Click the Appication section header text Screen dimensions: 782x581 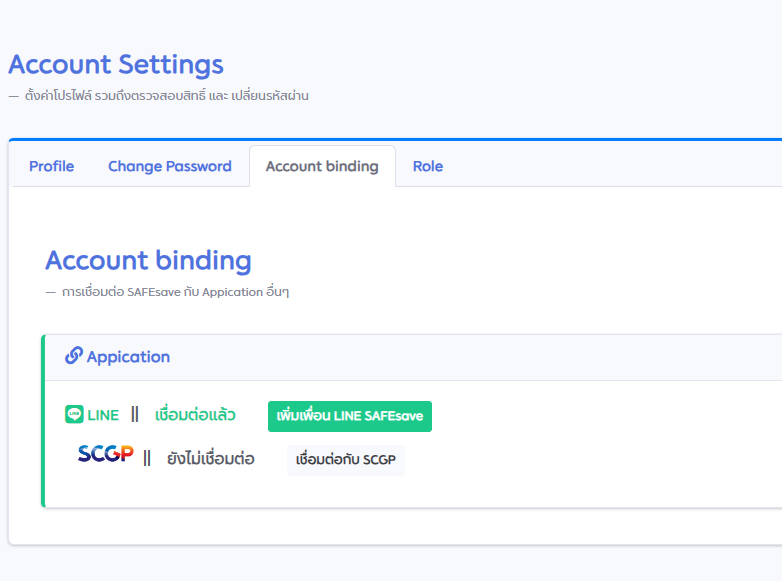pos(128,357)
